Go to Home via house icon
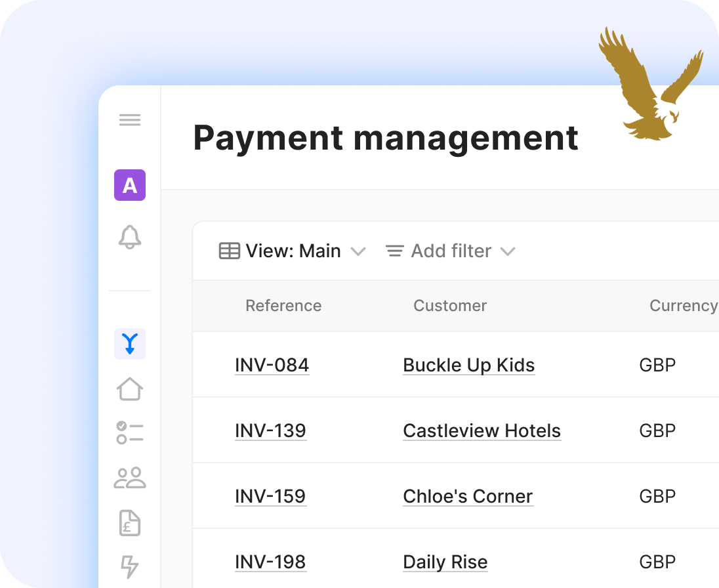This screenshot has width=719, height=588. [130, 388]
